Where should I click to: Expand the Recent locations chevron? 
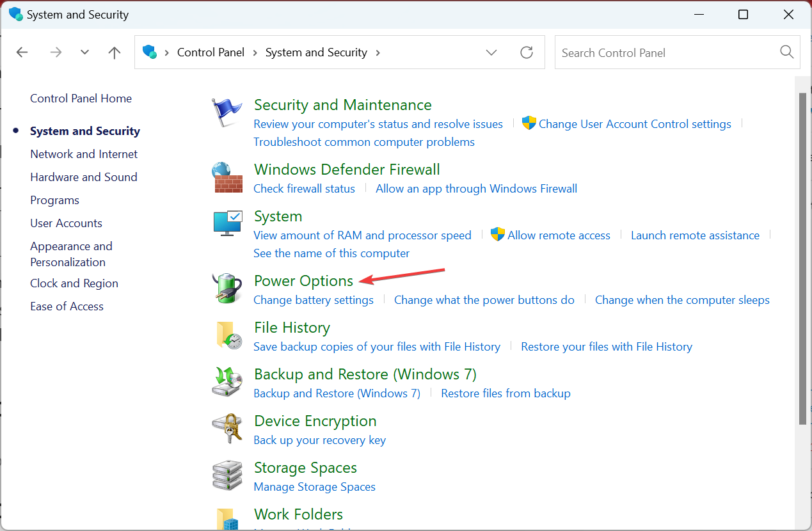click(84, 52)
